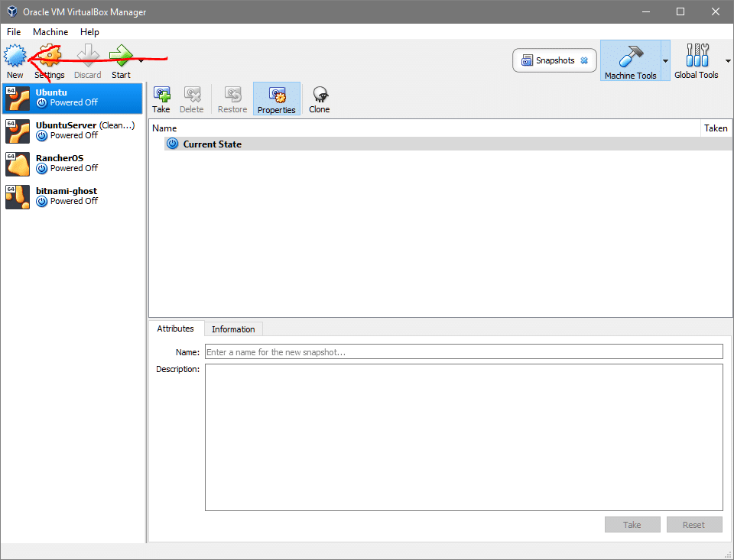Click the Reset button

(x=694, y=524)
